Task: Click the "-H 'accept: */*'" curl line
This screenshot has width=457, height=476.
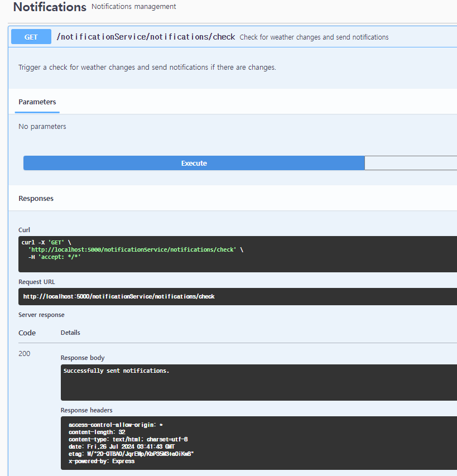Action: coord(54,257)
